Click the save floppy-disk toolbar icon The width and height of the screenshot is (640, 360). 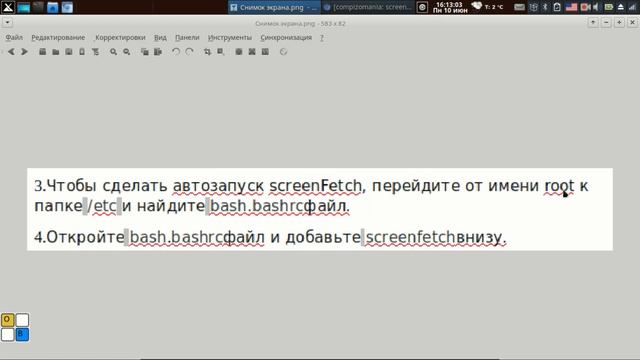(69, 52)
